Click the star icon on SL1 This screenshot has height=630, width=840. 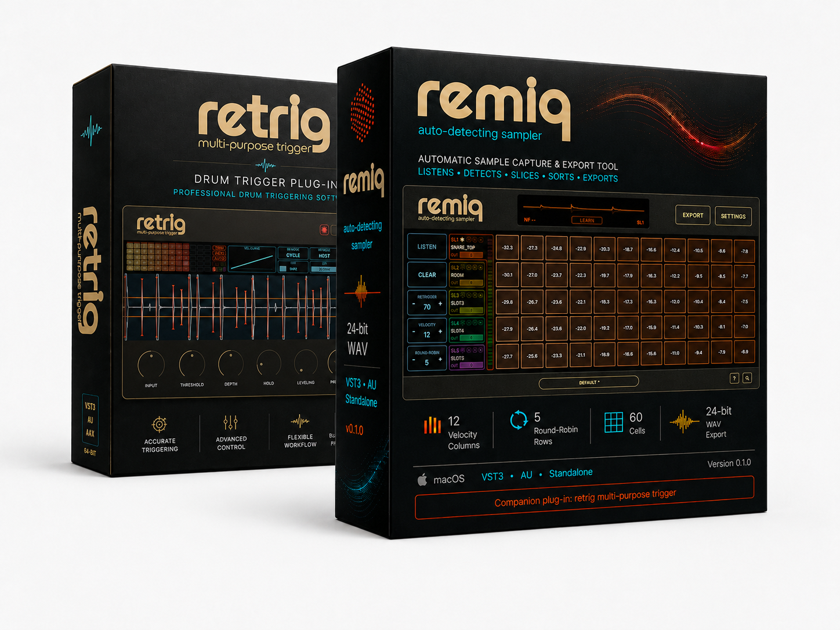tap(462, 239)
